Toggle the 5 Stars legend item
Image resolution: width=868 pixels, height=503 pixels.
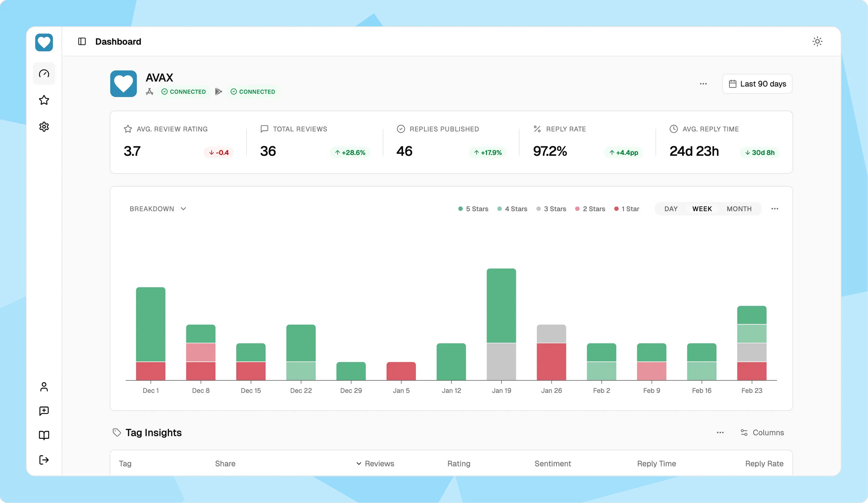click(473, 208)
